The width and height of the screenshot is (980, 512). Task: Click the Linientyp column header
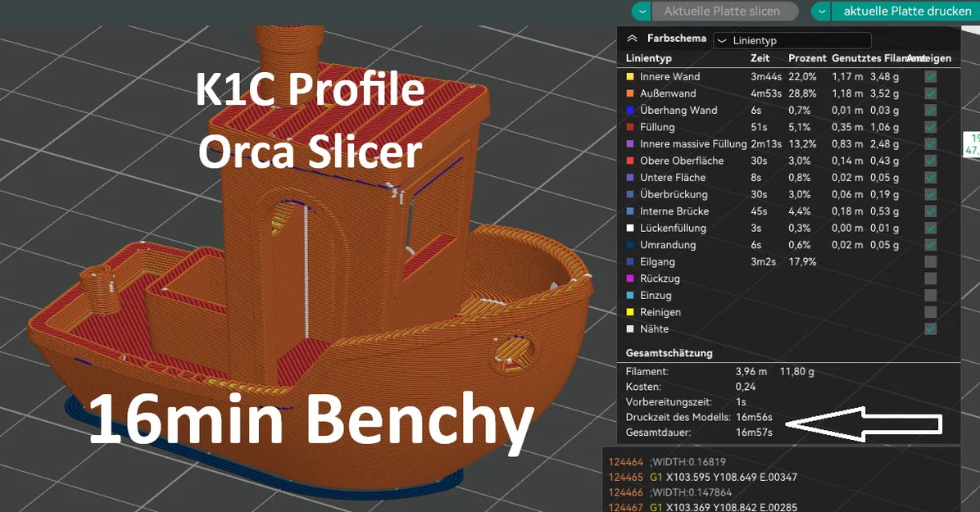pyautogui.click(x=649, y=58)
